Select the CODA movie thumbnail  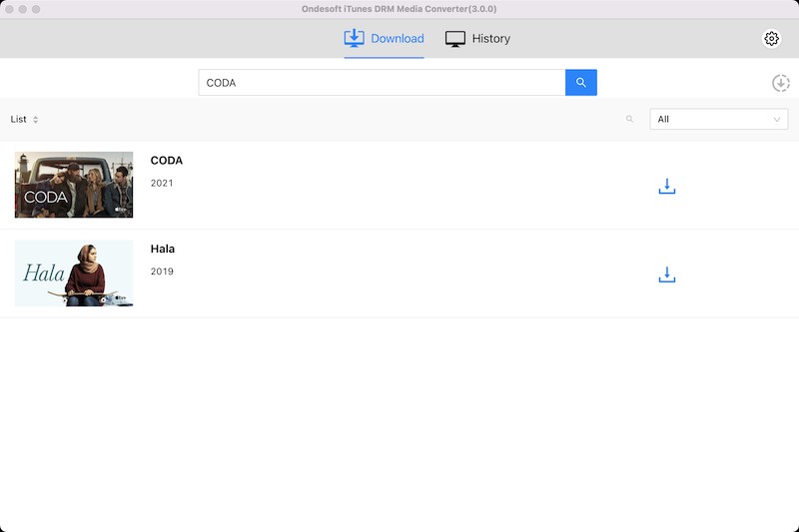[74, 185]
